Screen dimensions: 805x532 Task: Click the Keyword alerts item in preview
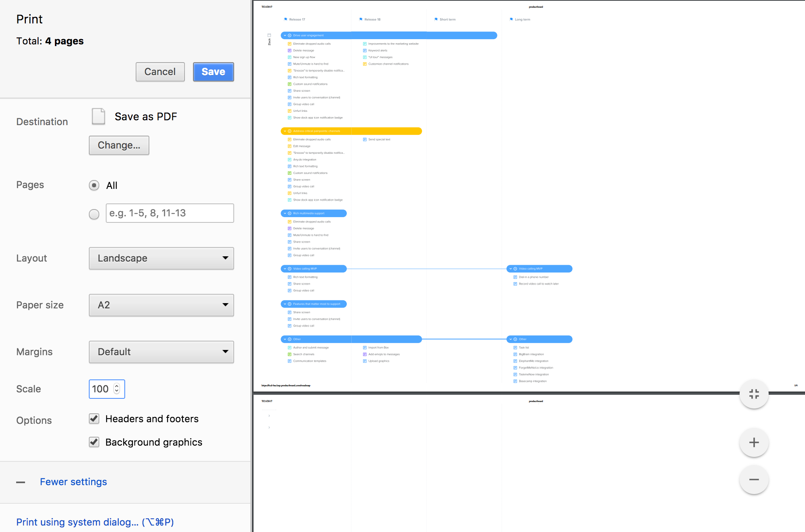375,50
